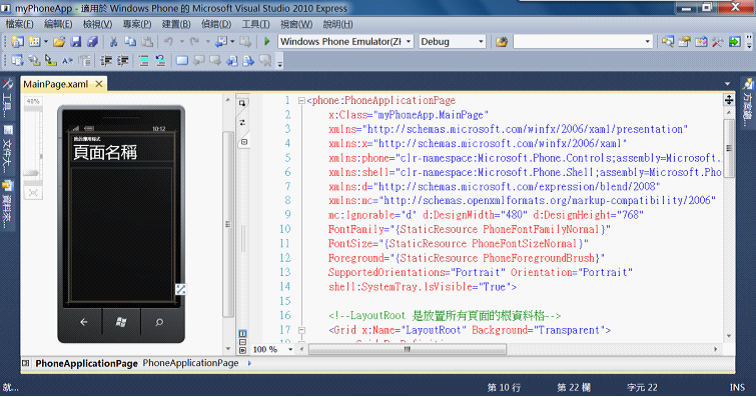This screenshot has width=756, height=397.
Task: Open the 工具(T) menu
Action: click(x=256, y=24)
